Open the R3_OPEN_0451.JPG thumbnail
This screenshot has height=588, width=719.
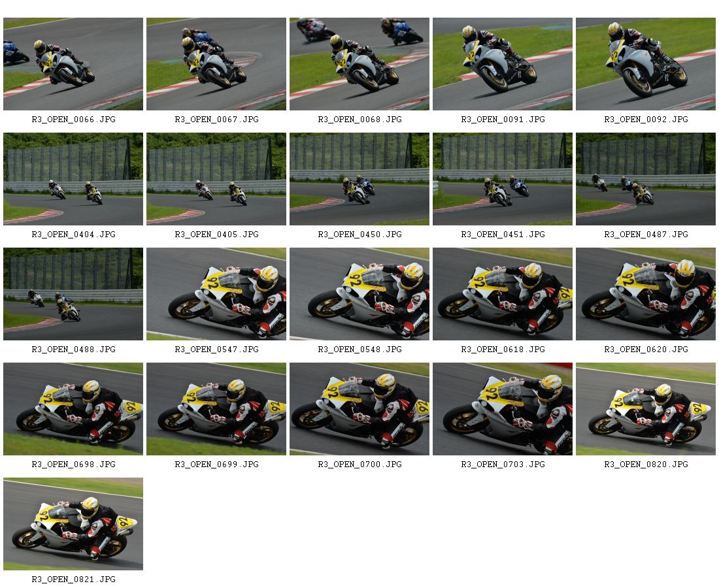click(x=503, y=179)
